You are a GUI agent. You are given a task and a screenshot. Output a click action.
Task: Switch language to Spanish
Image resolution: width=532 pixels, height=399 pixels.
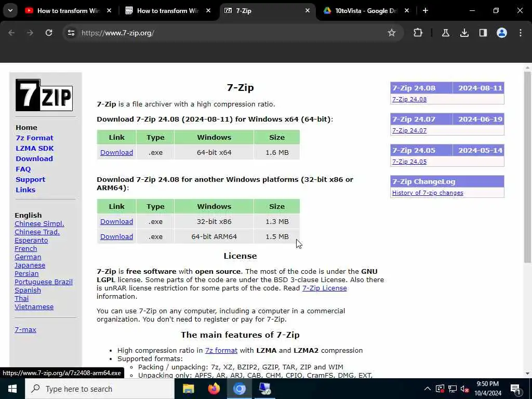[28, 290]
